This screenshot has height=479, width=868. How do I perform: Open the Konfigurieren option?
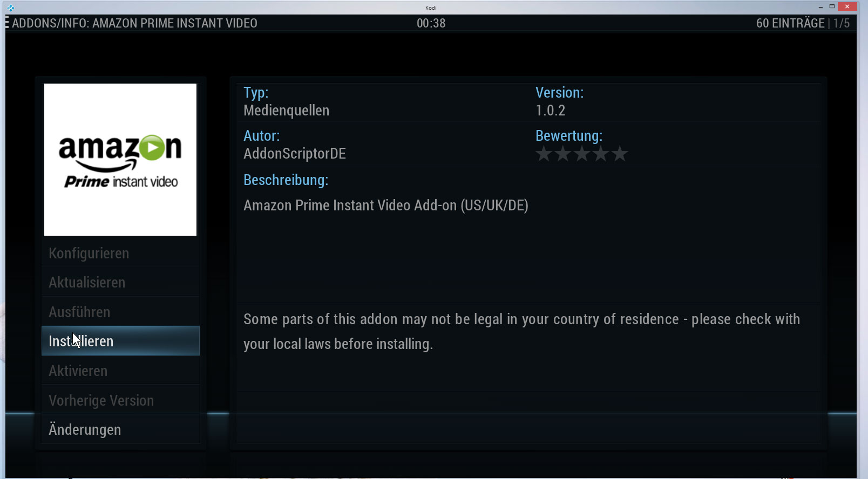tap(120, 253)
